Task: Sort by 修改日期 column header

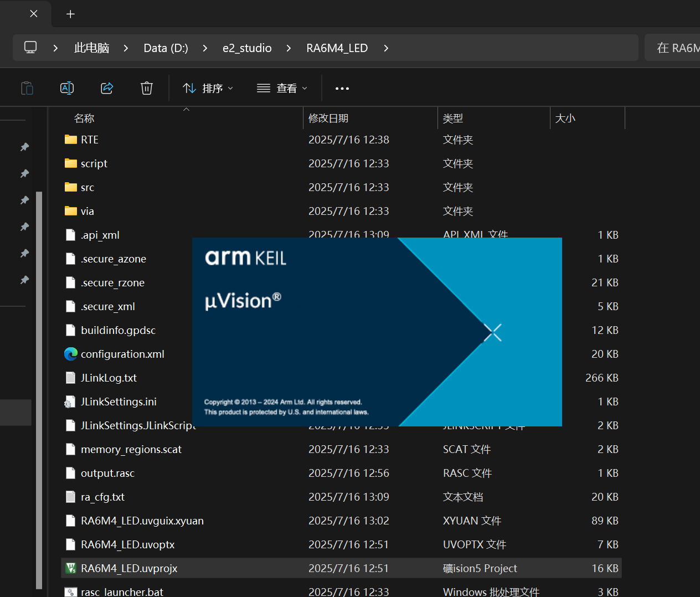Action: click(328, 118)
